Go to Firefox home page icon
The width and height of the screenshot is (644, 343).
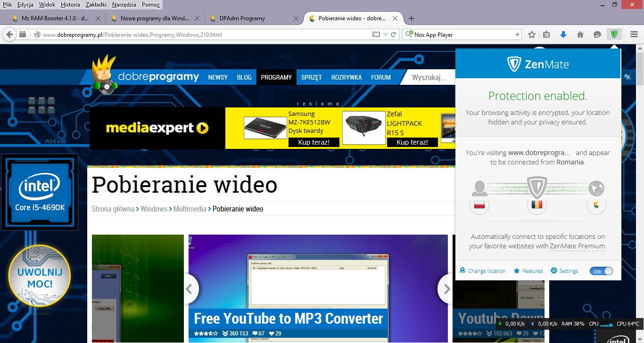580,34
